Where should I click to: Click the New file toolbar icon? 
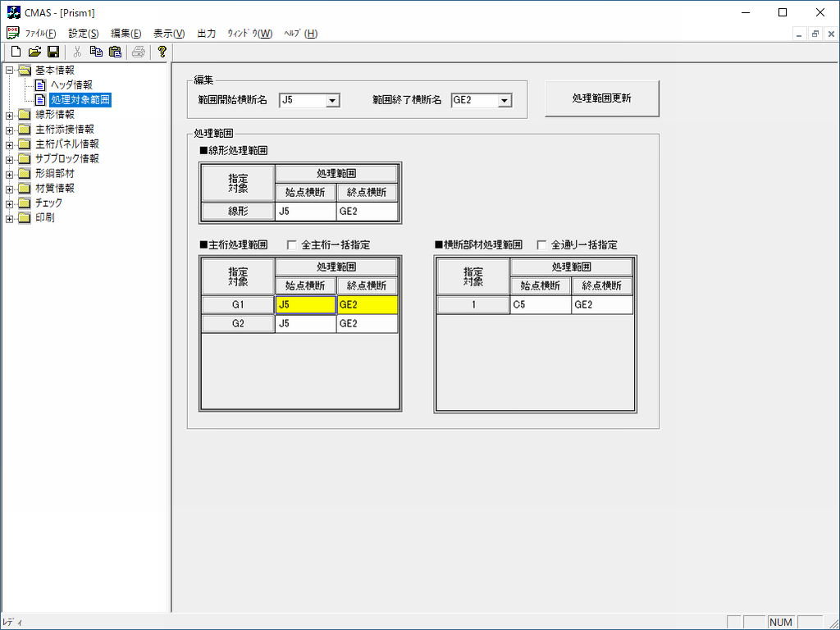(x=16, y=52)
